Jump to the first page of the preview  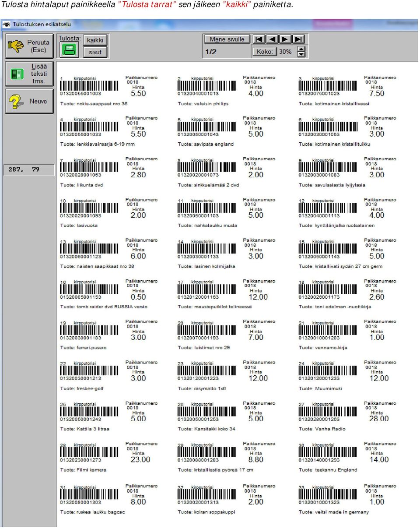[259, 39]
